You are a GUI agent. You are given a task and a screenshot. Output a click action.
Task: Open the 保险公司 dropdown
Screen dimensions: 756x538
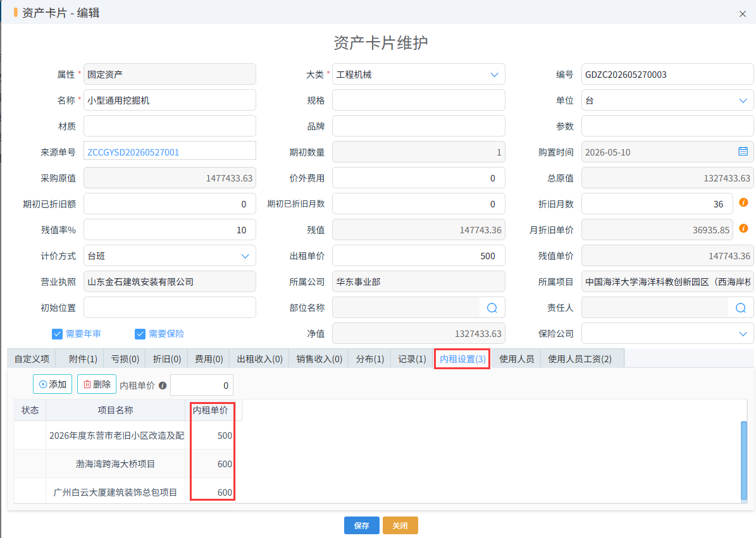pos(667,334)
